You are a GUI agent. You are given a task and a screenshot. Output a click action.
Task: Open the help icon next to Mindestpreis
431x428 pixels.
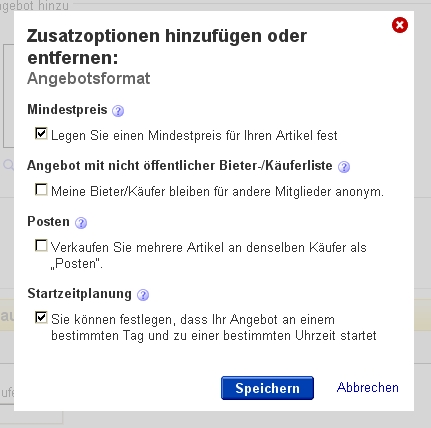click(x=118, y=111)
